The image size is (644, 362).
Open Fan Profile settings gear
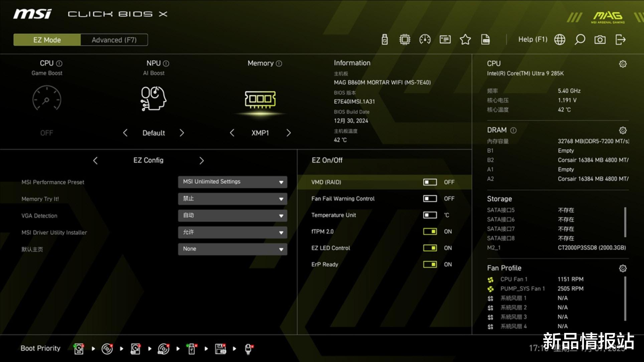coord(623,268)
